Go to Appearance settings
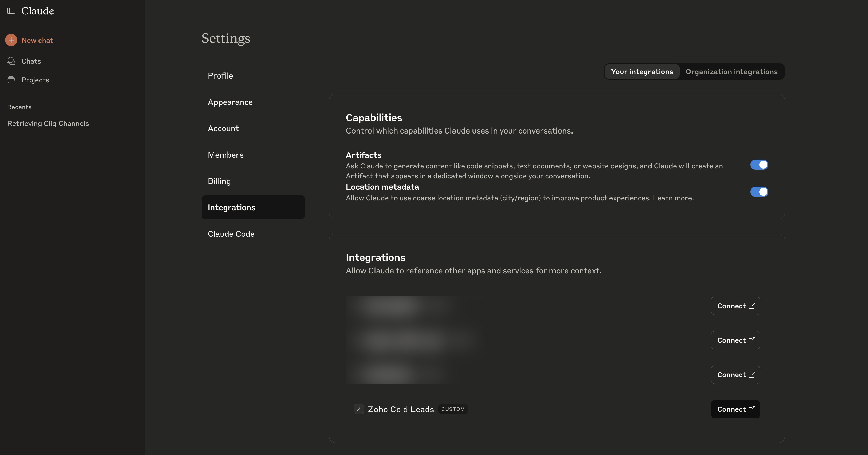The width and height of the screenshot is (868, 455). (230, 102)
